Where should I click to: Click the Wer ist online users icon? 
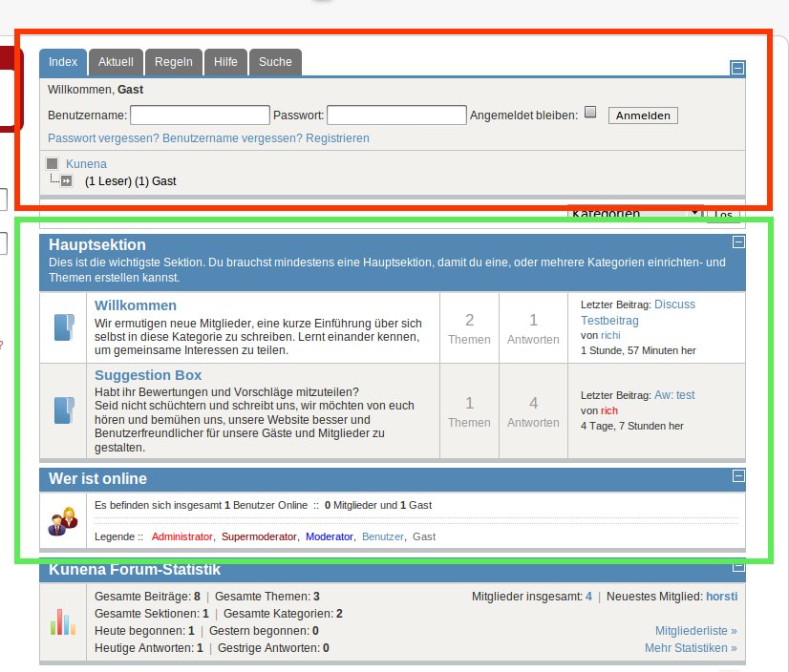pyautogui.click(x=63, y=520)
